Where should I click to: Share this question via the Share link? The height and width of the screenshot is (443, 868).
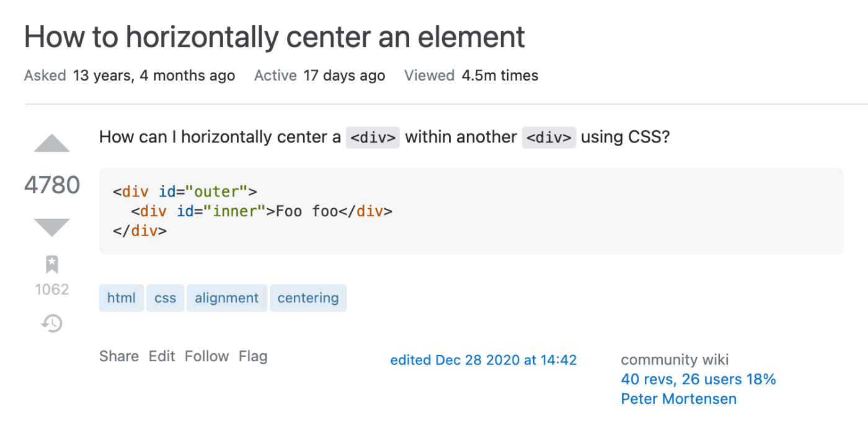(x=119, y=356)
